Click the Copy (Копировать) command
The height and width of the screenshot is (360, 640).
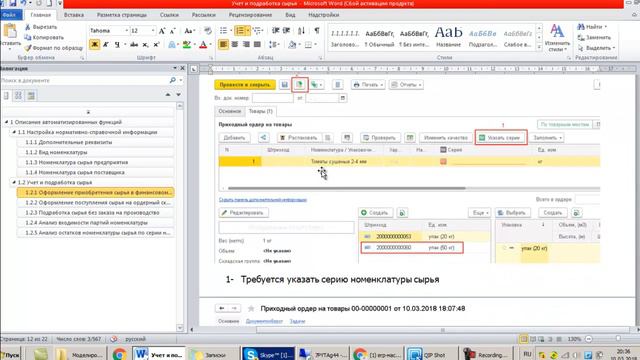point(44,38)
